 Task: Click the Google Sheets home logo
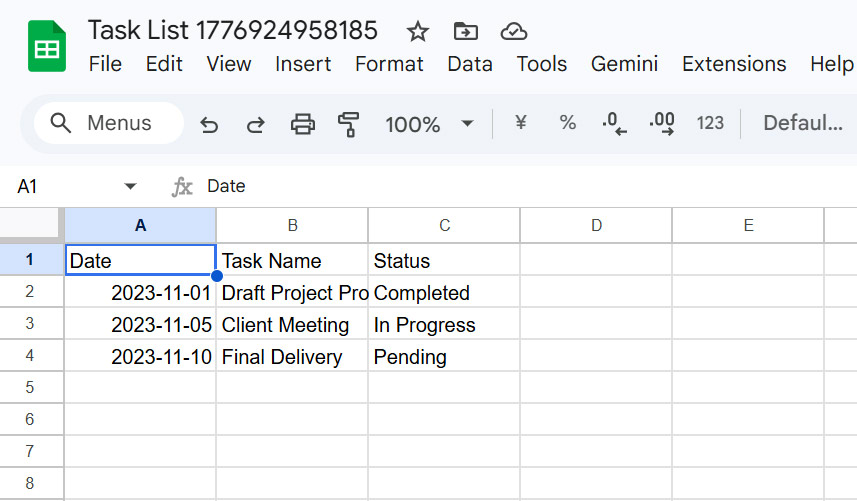coord(44,47)
